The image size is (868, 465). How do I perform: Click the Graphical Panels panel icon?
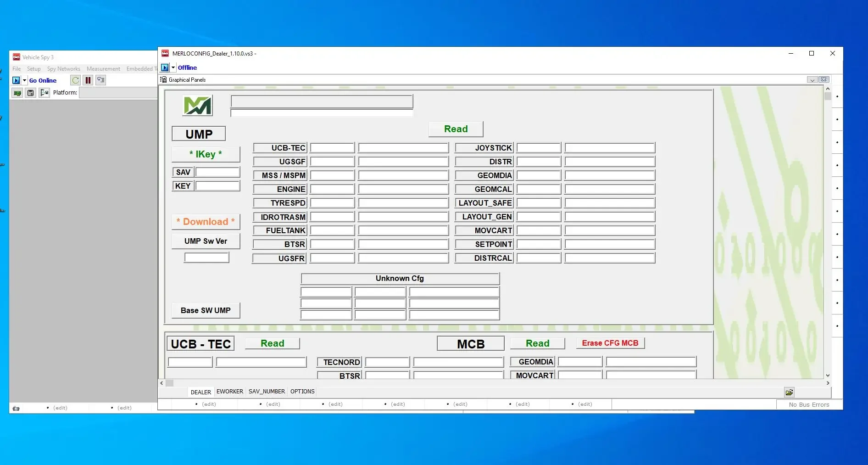[163, 79]
